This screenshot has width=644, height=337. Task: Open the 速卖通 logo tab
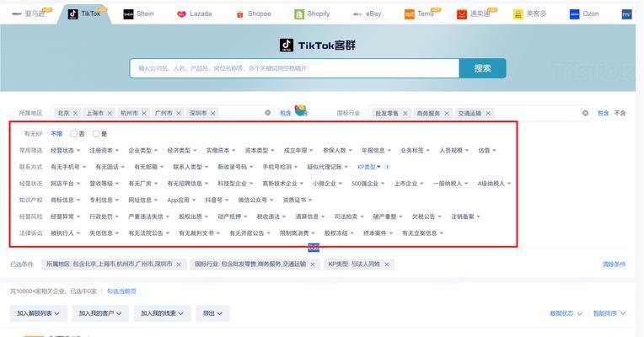[462, 14]
